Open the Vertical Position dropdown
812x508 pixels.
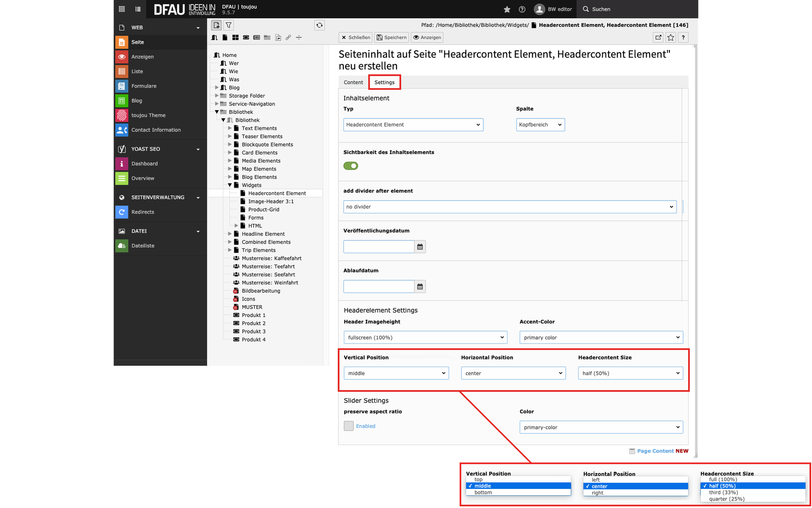tap(396, 373)
